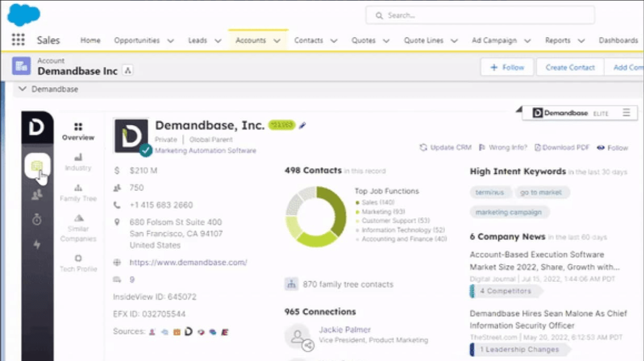Click the red E source icon
The width and height of the screenshot is (644, 361).
(225, 332)
